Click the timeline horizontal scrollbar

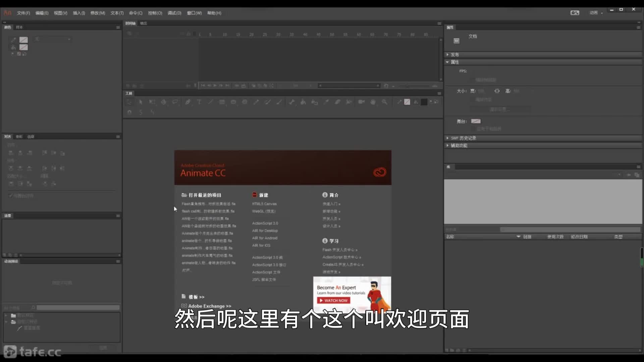[349, 86]
